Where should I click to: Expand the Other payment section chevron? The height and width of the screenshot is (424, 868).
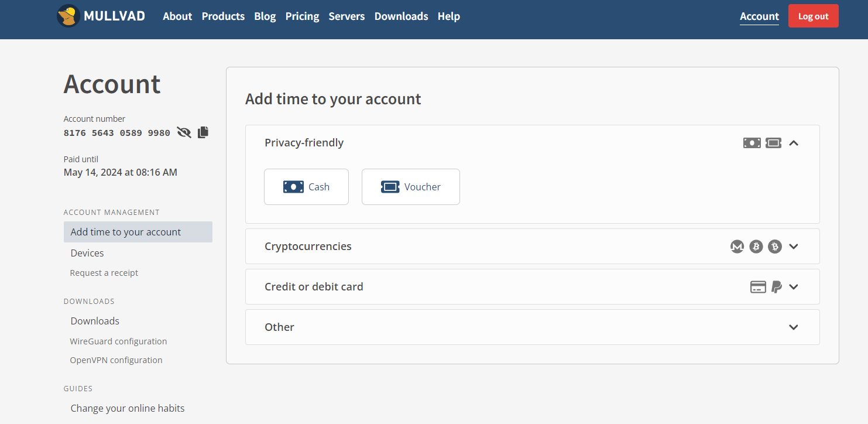click(794, 327)
